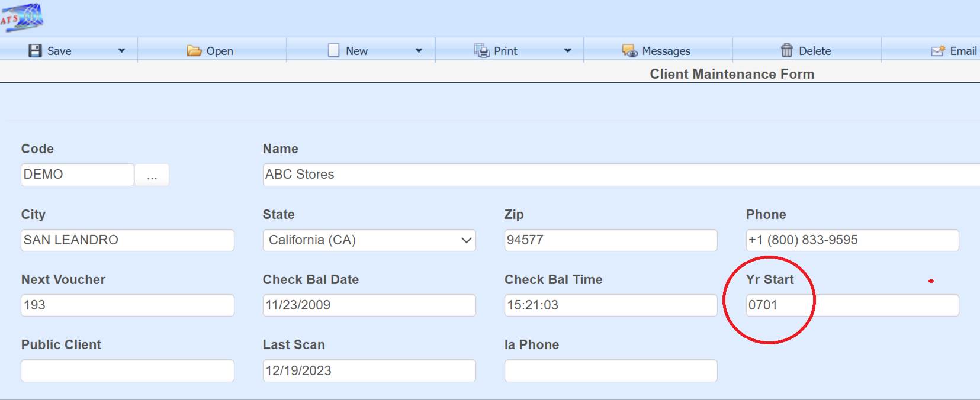Click the Print printer icon
The image size is (980, 400).
tap(481, 51)
